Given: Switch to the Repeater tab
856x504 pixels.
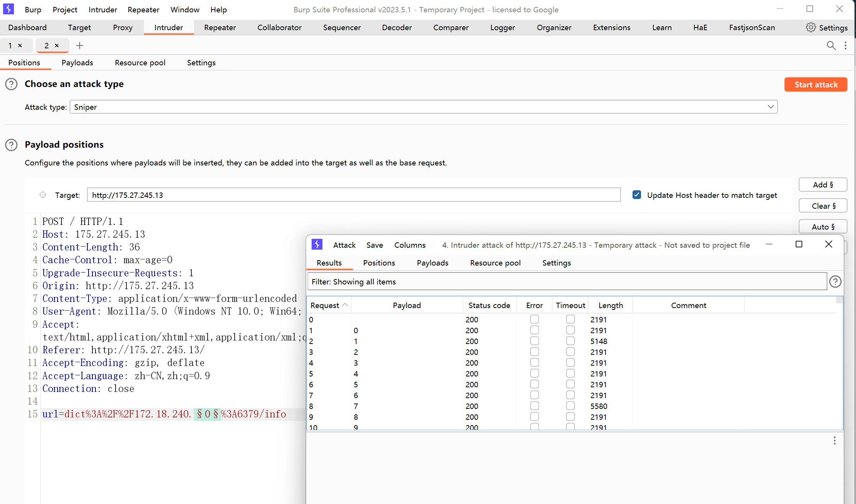Looking at the screenshot, I should [x=220, y=27].
